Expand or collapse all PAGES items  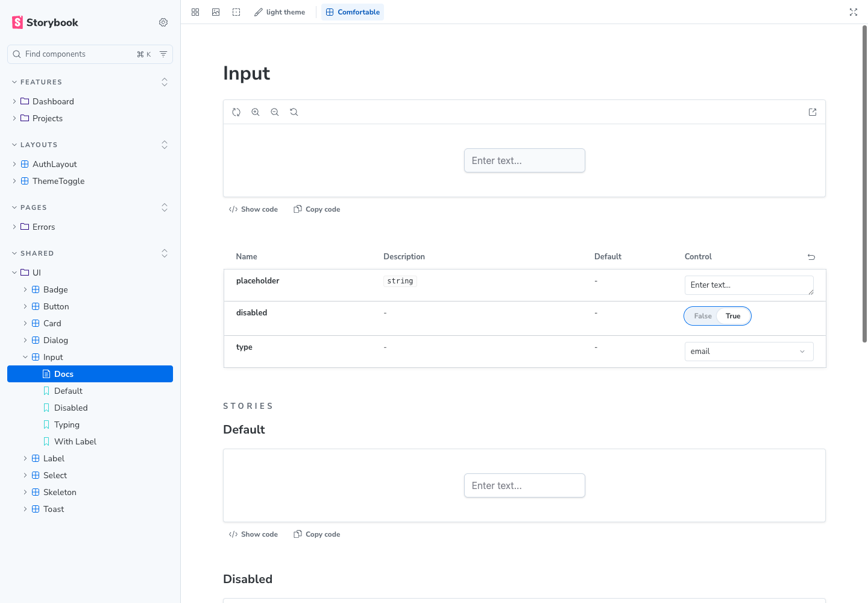(165, 207)
